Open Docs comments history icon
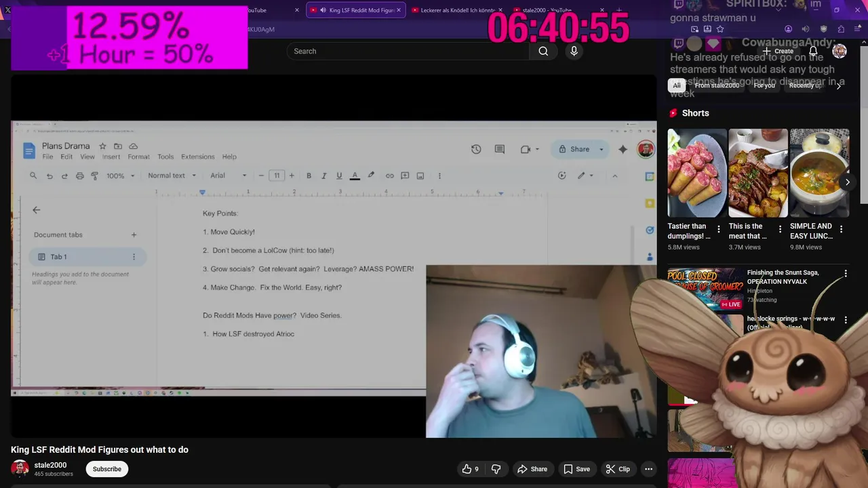Viewport: 868px width, 488px height. point(500,149)
